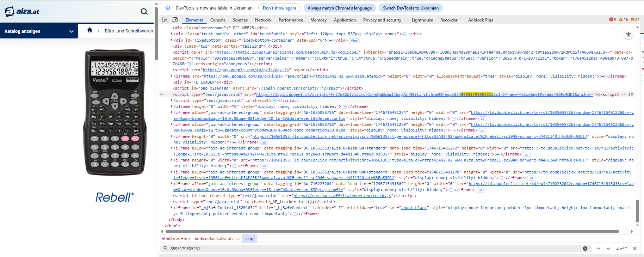Open the Application tab
The image size is (644, 257).
(x=345, y=20)
